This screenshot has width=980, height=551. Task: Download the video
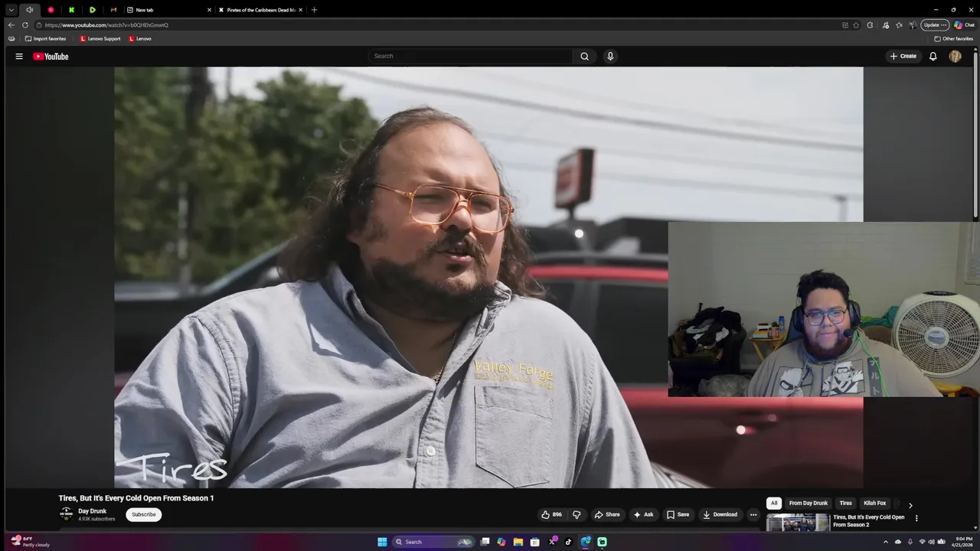720,514
